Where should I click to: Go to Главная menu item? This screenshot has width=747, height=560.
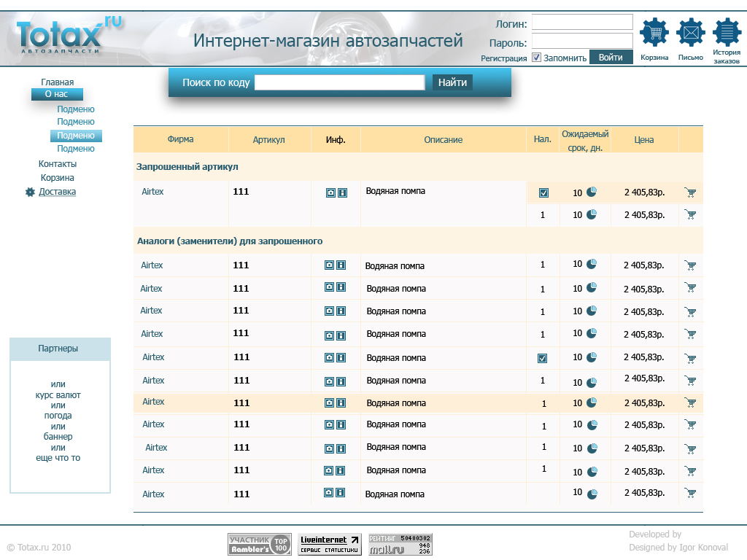click(x=56, y=82)
